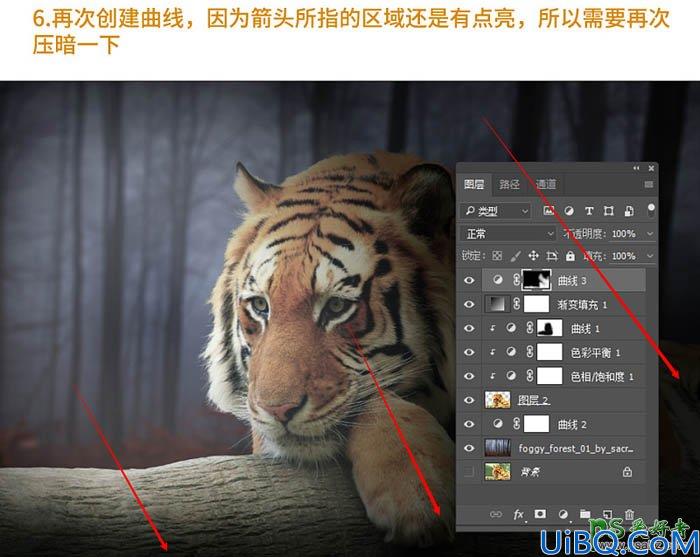Open the 类型 filter type dropdown
700x557 pixels.
tap(495, 211)
